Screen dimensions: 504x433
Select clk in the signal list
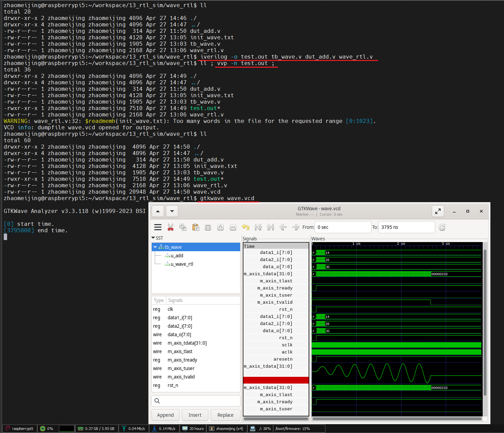point(196,309)
